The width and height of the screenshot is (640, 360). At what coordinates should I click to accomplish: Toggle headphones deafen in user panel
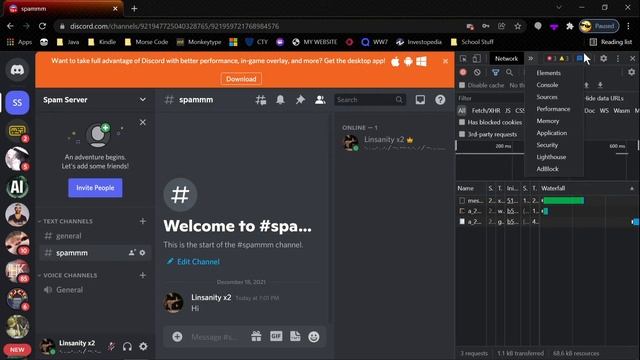pyautogui.click(x=127, y=347)
